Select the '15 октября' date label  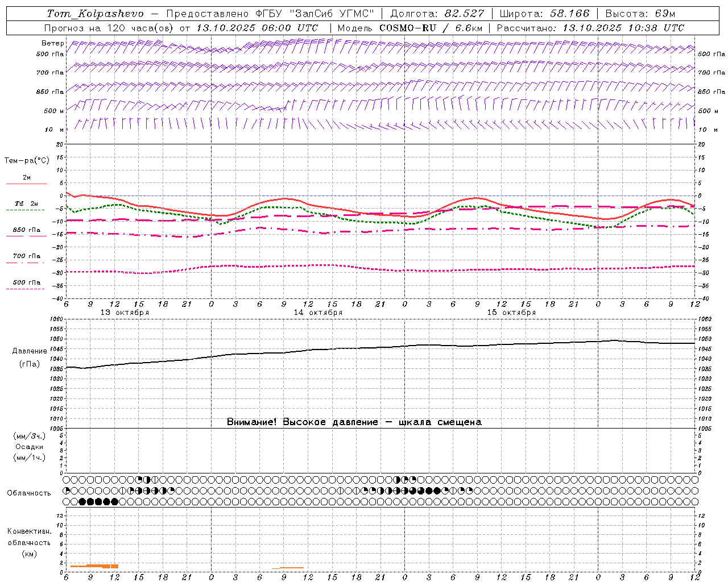[x=511, y=313]
